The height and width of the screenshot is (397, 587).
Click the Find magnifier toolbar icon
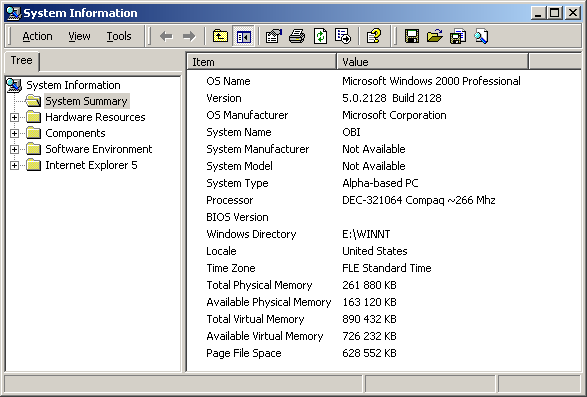click(481, 36)
